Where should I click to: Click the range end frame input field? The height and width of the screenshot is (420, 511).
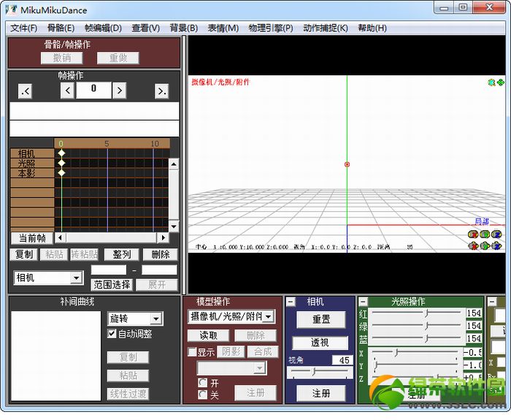click(159, 270)
